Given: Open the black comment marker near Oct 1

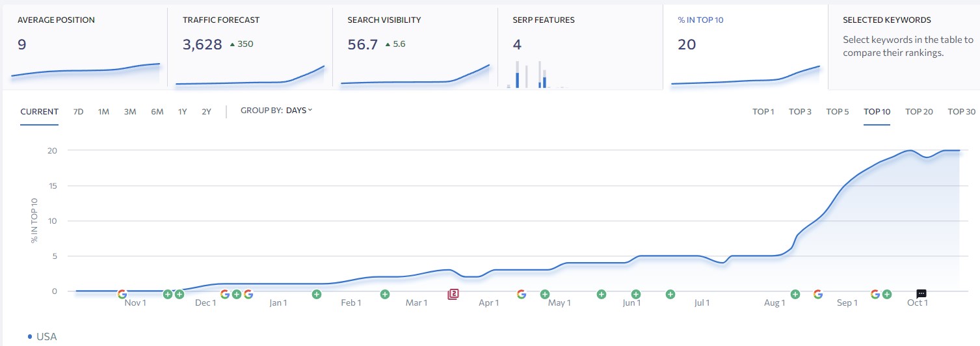Looking at the screenshot, I should click(x=921, y=294).
